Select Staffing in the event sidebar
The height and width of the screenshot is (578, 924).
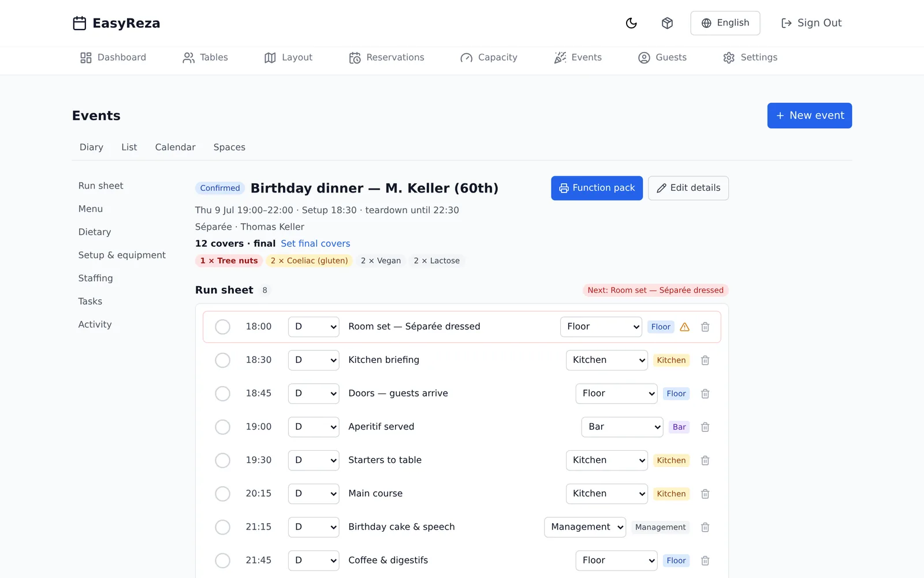click(96, 279)
